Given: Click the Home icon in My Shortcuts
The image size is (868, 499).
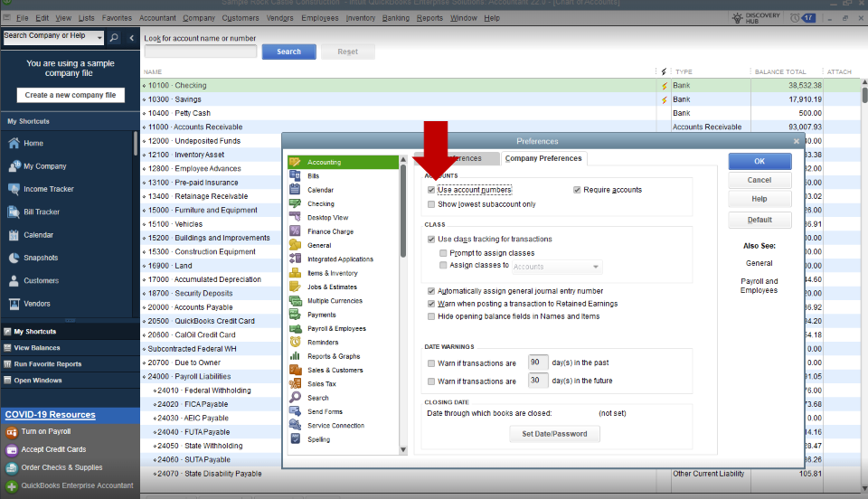Looking at the screenshot, I should click(x=14, y=143).
